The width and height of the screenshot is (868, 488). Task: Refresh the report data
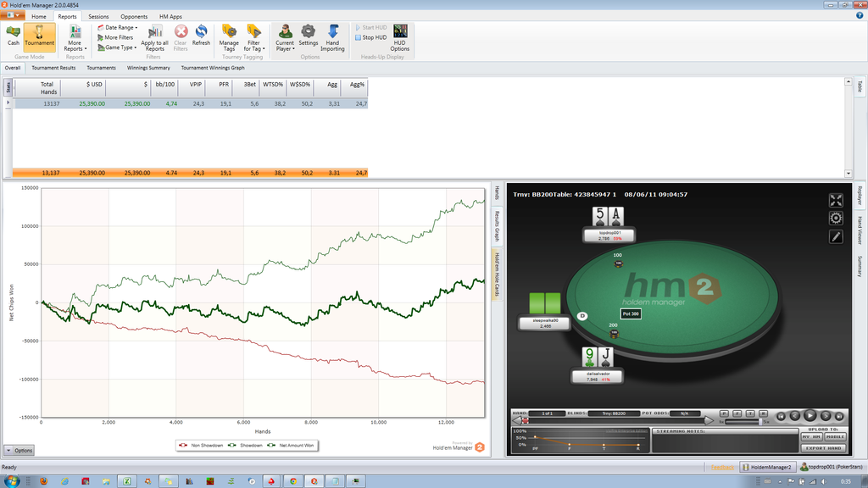click(x=201, y=36)
